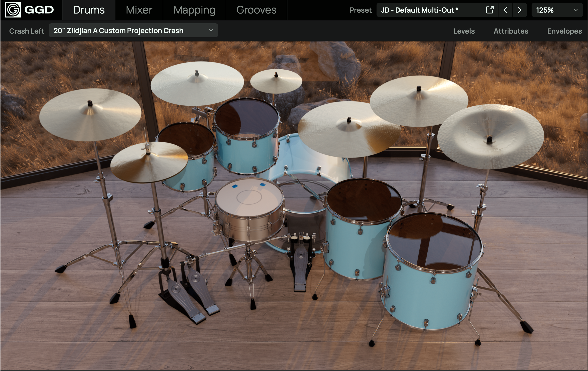
Task: Click the Mapping tab
Action: click(194, 10)
